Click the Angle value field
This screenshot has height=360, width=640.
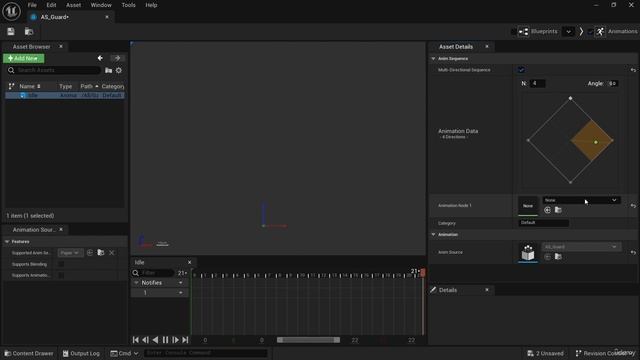612,83
